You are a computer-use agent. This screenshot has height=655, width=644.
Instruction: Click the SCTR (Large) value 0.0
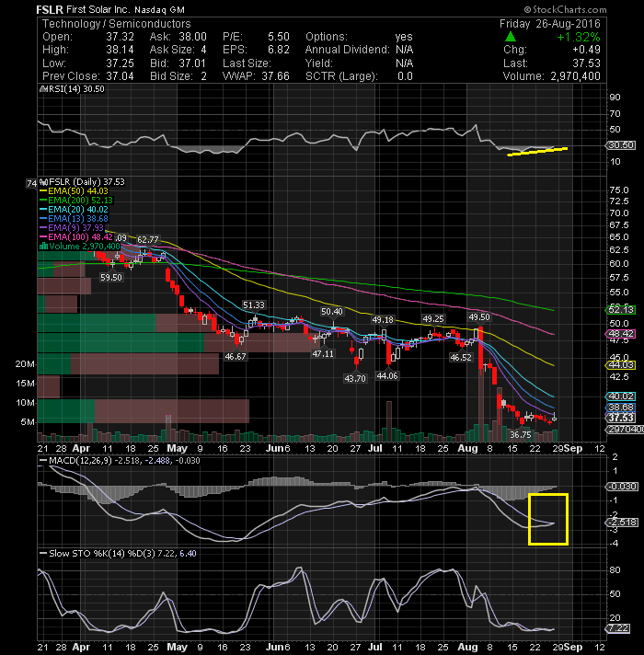[405, 76]
